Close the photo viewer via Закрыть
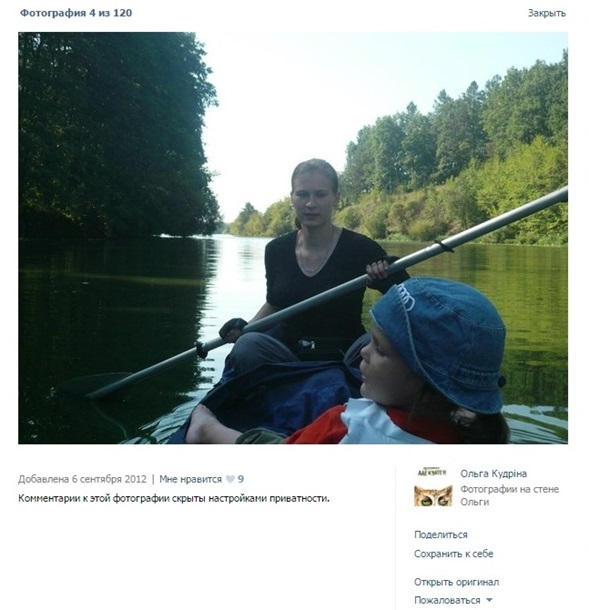589x610 pixels. [x=547, y=13]
